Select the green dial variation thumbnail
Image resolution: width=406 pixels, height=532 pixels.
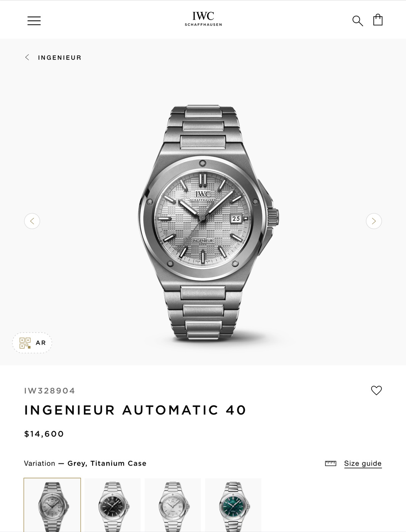(233, 505)
